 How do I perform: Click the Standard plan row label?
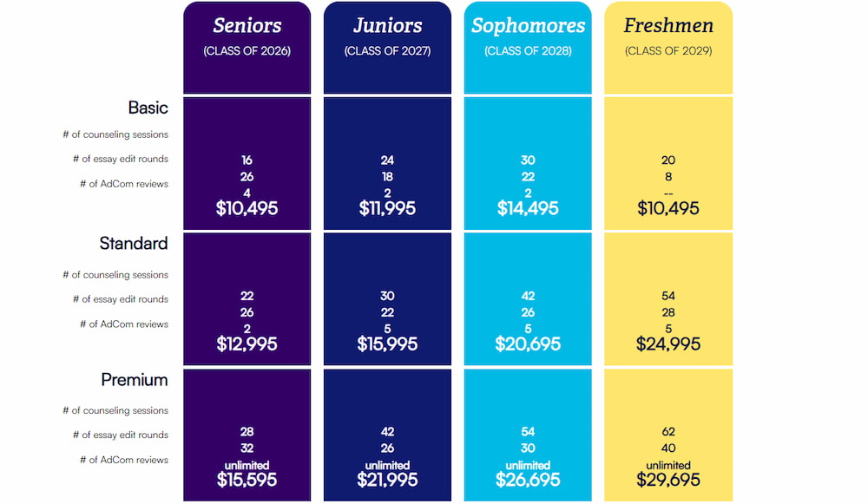coord(134,244)
